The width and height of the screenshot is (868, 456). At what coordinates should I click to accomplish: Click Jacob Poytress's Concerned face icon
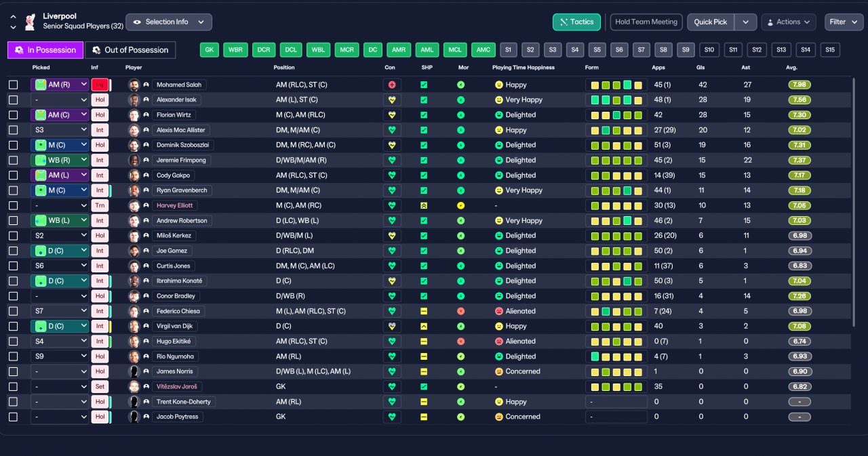(x=499, y=417)
